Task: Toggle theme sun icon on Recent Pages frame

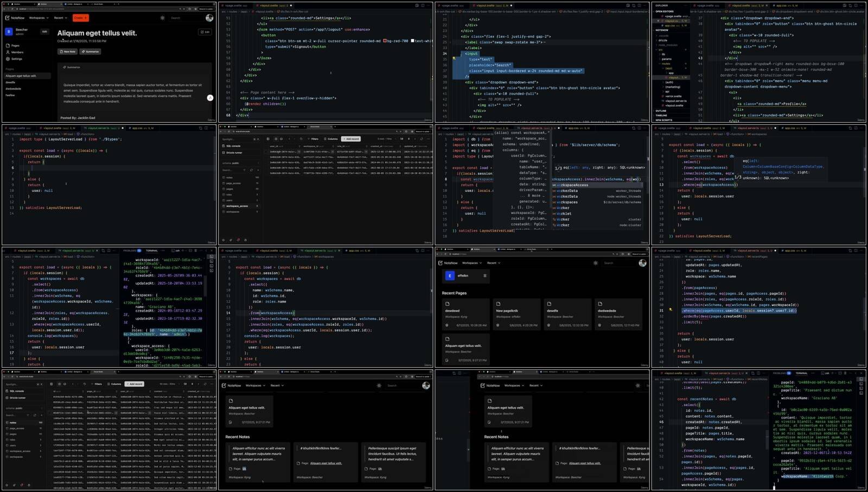Action: [x=596, y=263]
